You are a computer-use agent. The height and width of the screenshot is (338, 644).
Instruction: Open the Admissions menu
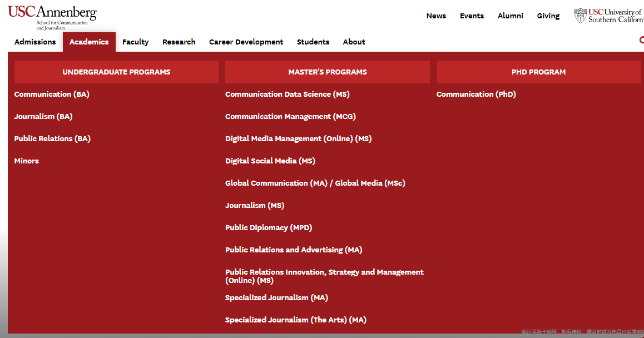click(x=35, y=42)
